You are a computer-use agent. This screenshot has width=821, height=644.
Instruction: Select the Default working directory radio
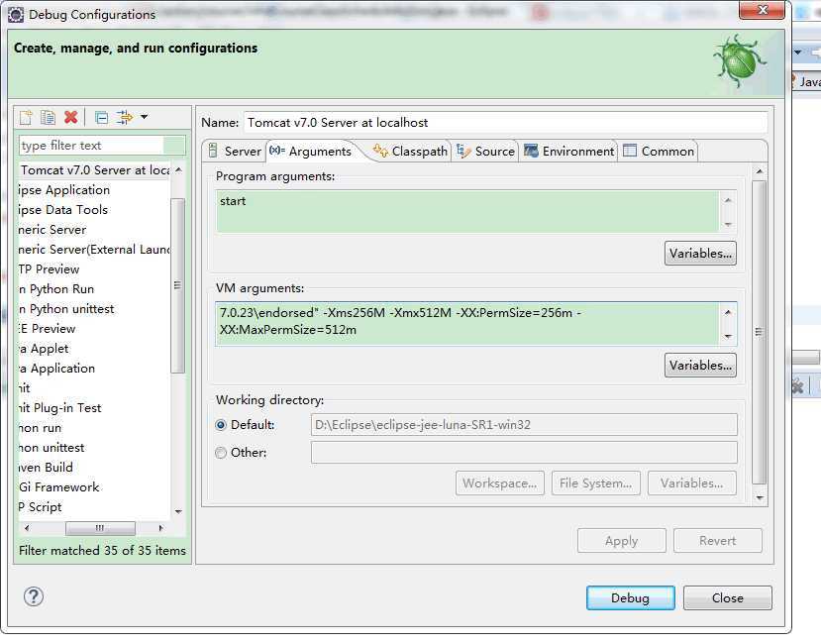[x=221, y=425]
